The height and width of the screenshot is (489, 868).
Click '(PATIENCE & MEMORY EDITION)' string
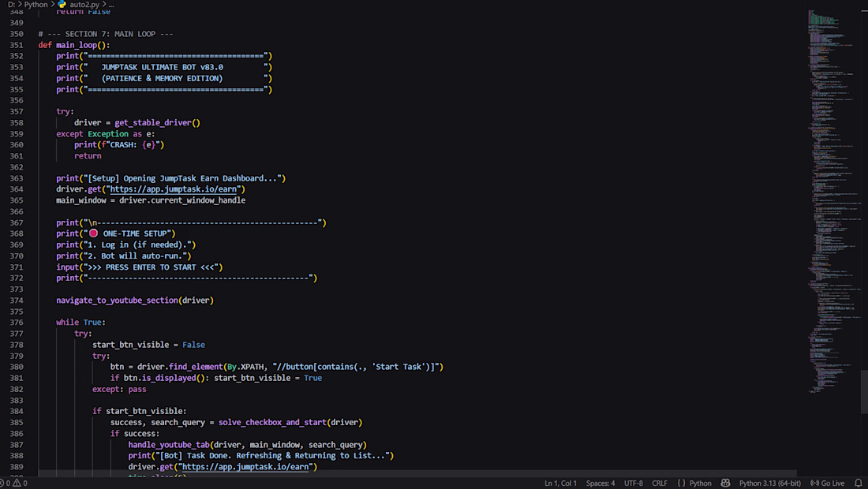pyautogui.click(x=163, y=79)
